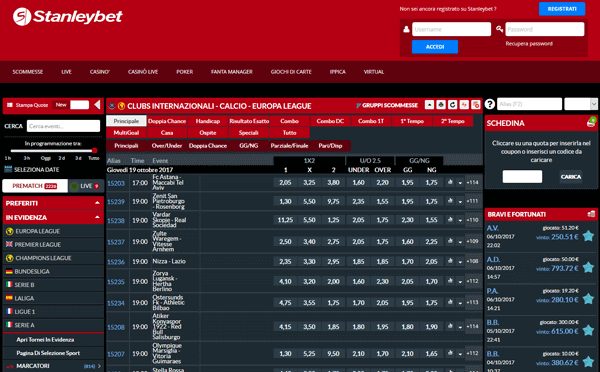Close the Europa League event panel
This screenshot has height=372, width=600.
point(112,106)
